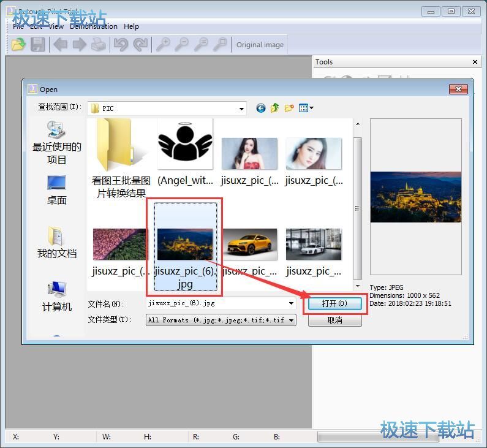Screen dimensions: 487x448
Task: Click the Open file toolbar icon
Action: tap(18, 44)
